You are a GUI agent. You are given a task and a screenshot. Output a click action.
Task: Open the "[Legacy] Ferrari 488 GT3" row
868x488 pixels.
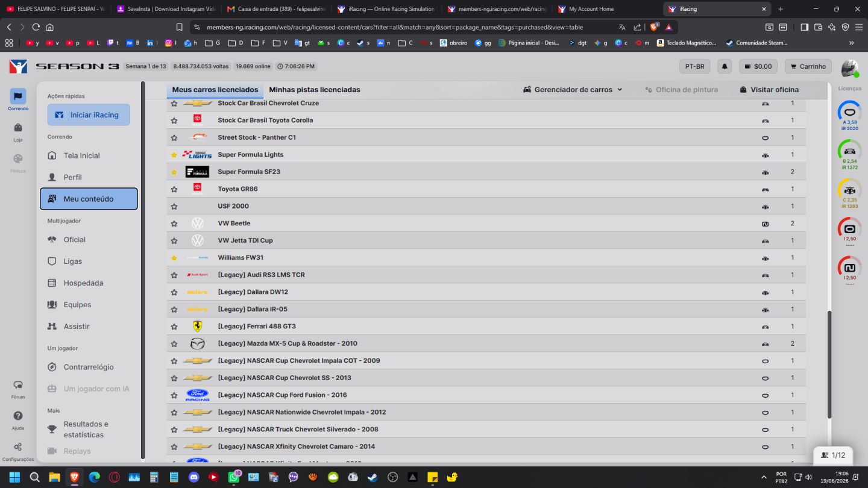[486, 327]
